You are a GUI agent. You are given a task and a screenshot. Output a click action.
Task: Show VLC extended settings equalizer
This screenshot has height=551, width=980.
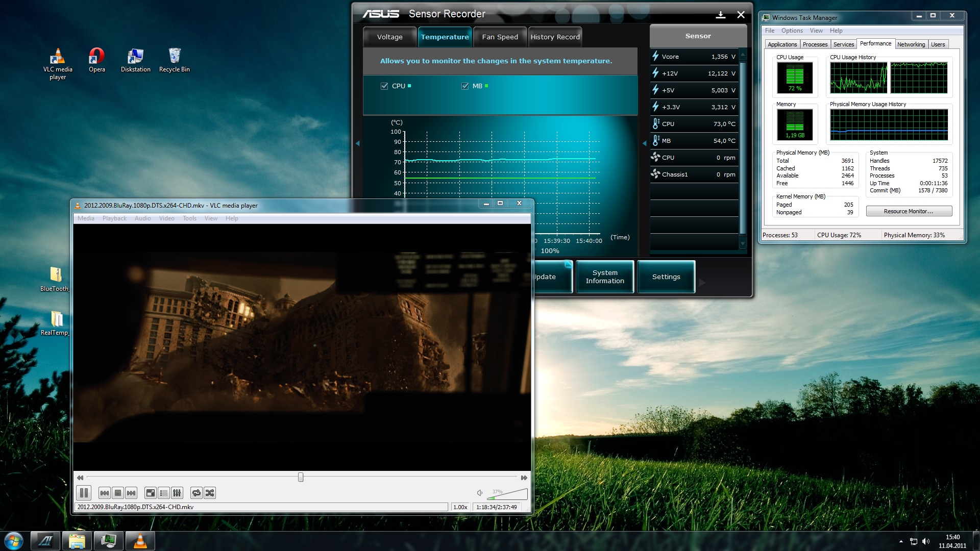(177, 493)
